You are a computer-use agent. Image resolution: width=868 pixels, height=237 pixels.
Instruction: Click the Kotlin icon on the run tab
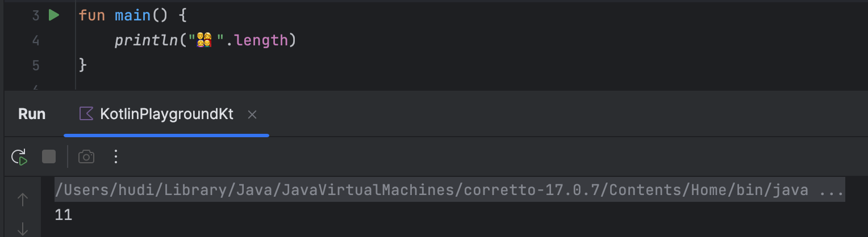(x=86, y=114)
